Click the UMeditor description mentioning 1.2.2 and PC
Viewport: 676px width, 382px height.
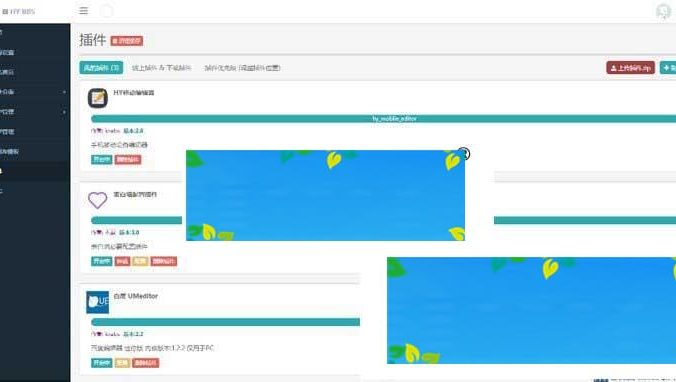point(152,348)
